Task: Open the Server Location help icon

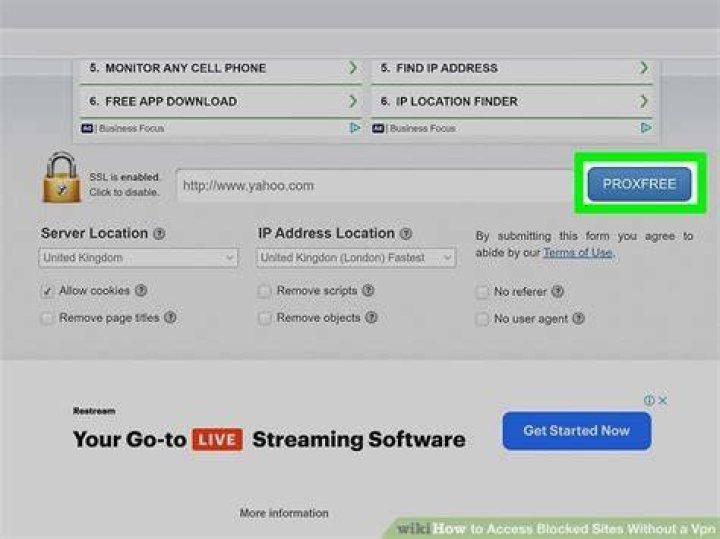Action: pyautogui.click(x=159, y=234)
